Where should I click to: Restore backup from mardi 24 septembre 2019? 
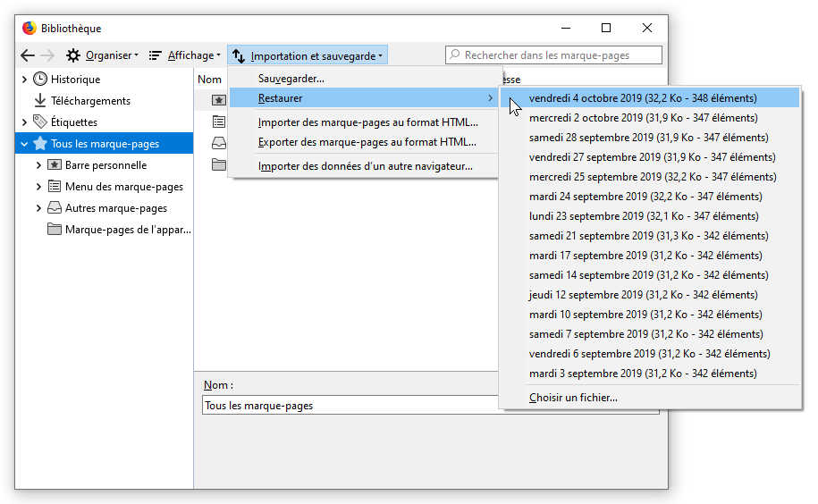pyautogui.click(x=650, y=197)
